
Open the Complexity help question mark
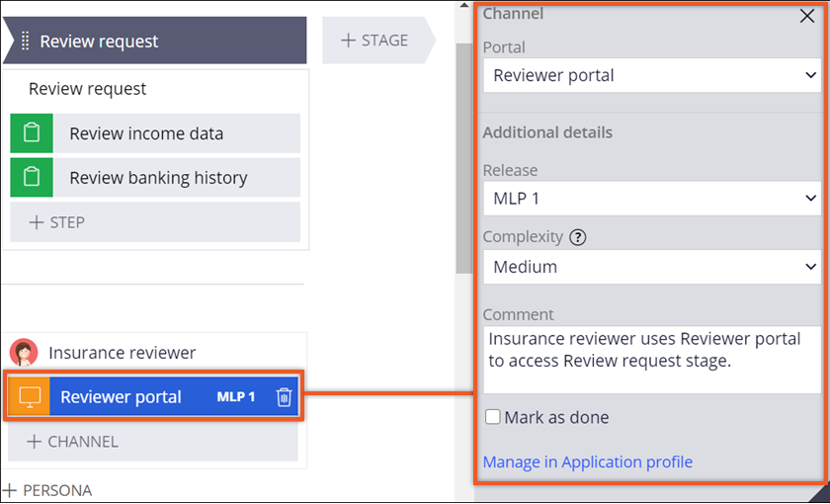click(578, 237)
